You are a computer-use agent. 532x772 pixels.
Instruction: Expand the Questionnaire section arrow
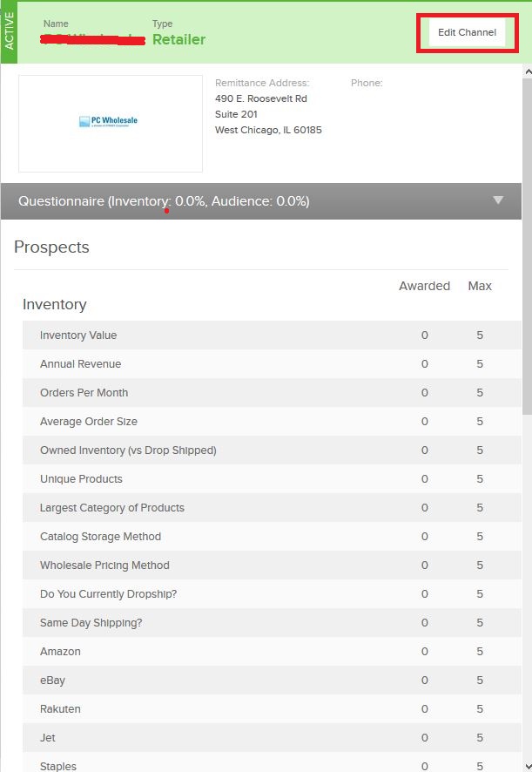click(x=498, y=200)
